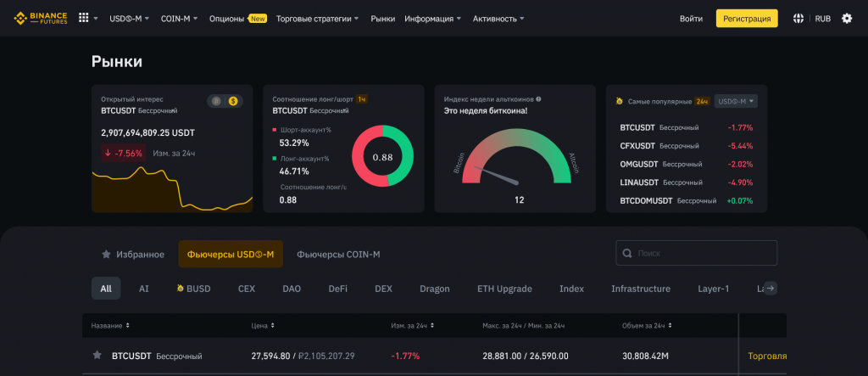The height and width of the screenshot is (376, 868).
Task: Switch open interest to USD dollar toggle
Action: point(233,101)
